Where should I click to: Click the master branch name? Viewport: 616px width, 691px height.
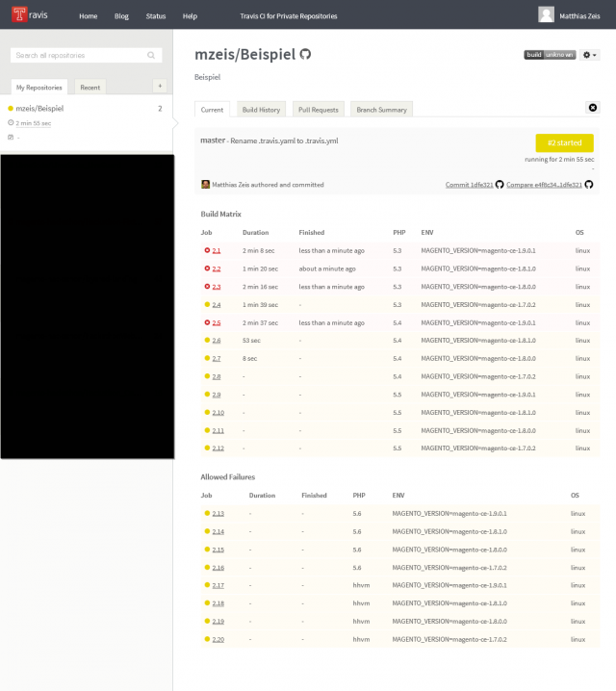(213, 141)
